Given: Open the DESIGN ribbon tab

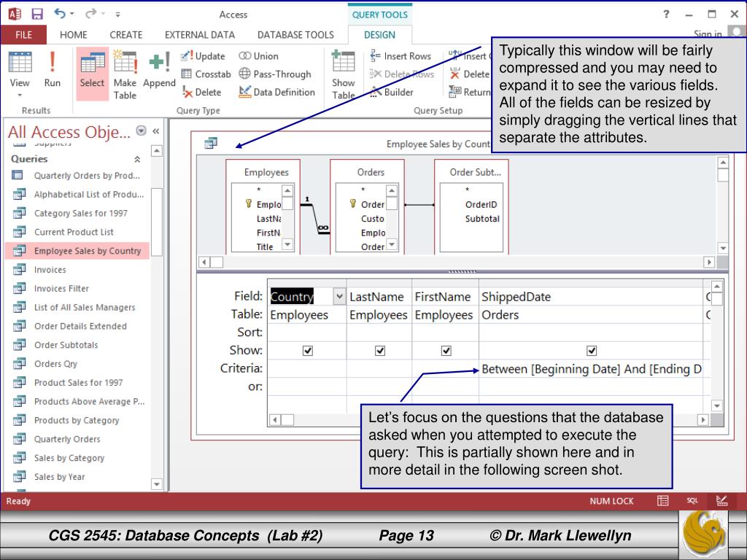Looking at the screenshot, I should [379, 35].
